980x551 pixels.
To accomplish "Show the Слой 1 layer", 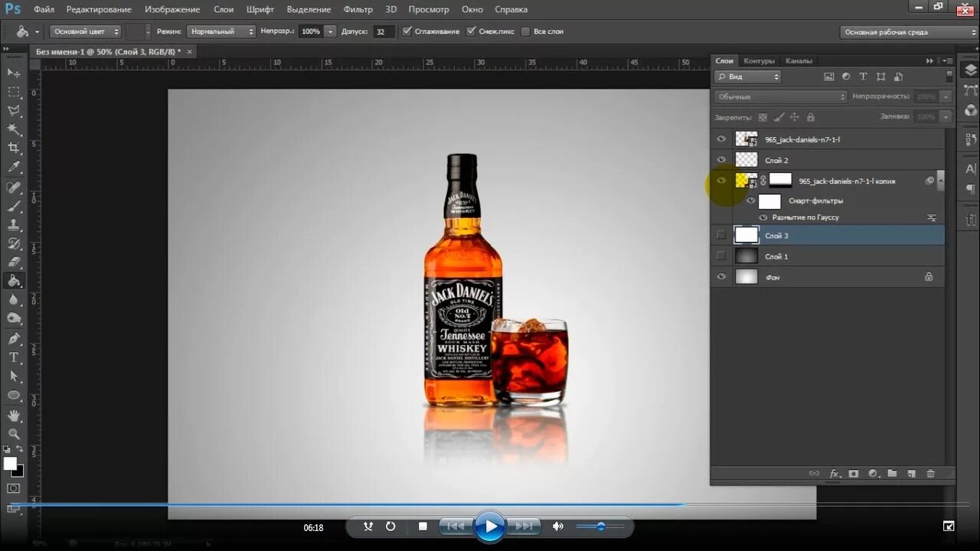I will tap(721, 256).
